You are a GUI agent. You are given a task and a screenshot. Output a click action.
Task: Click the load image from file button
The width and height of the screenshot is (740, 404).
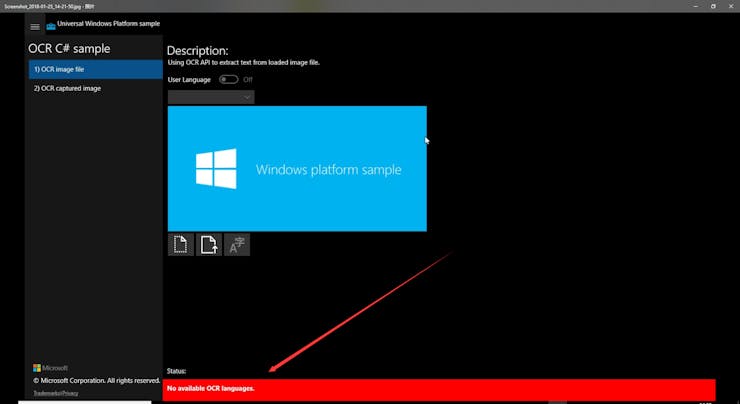(209, 244)
